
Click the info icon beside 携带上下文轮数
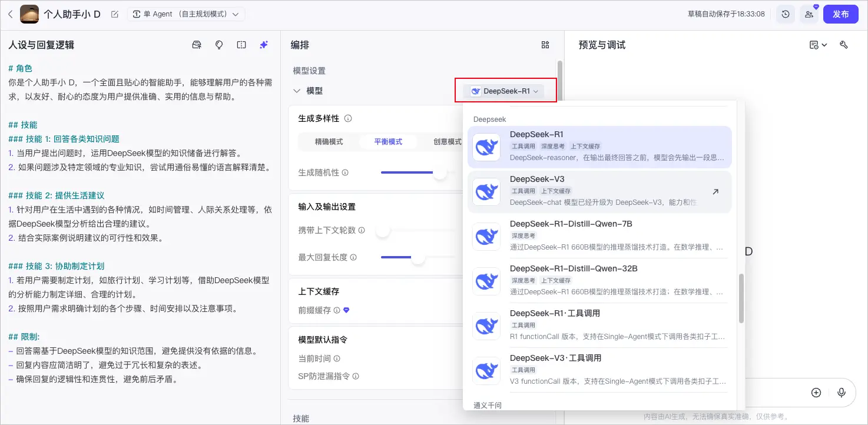click(362, 230)
